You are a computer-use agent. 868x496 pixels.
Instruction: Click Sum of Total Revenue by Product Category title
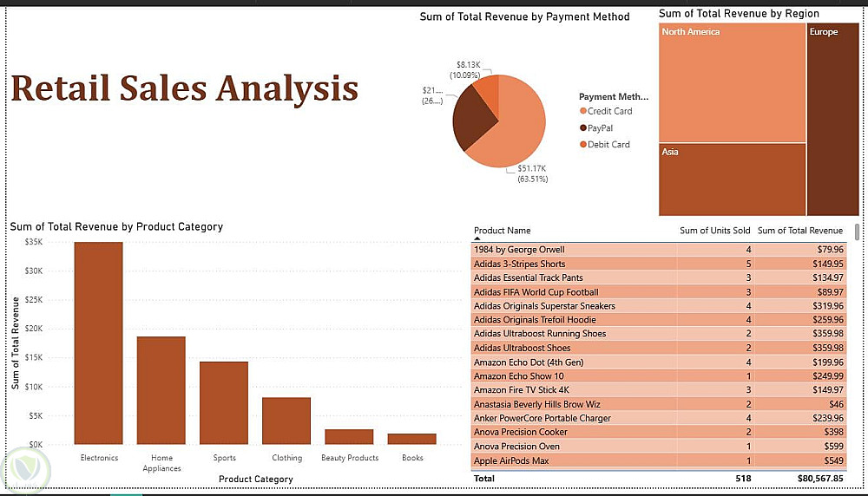(116, 226)
